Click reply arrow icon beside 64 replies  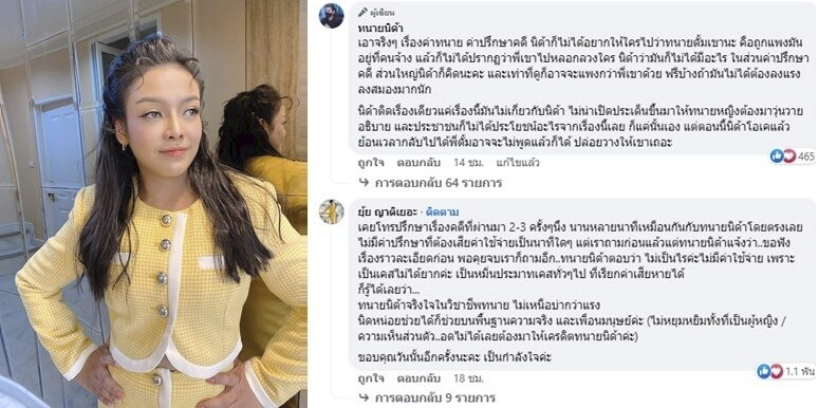[x=364, y=183]
